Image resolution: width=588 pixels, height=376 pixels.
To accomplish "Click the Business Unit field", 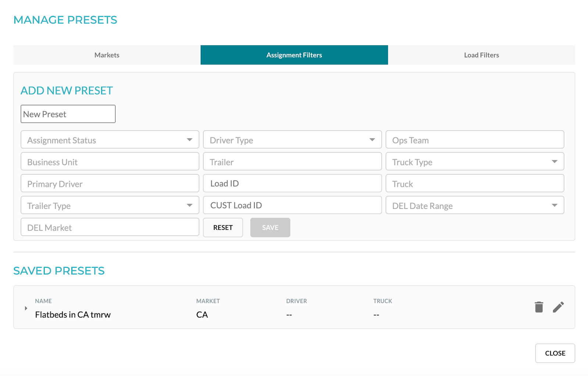I will [x=110, y=162].
